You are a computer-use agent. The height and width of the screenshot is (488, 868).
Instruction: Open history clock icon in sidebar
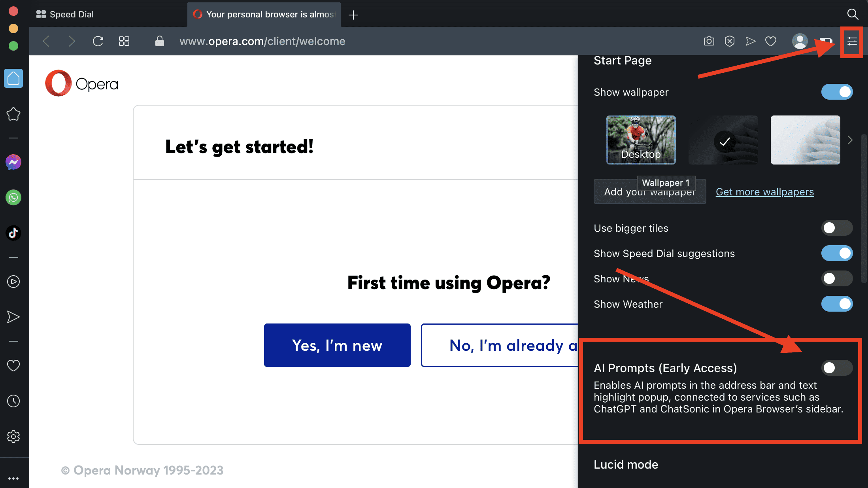(13, 401)
